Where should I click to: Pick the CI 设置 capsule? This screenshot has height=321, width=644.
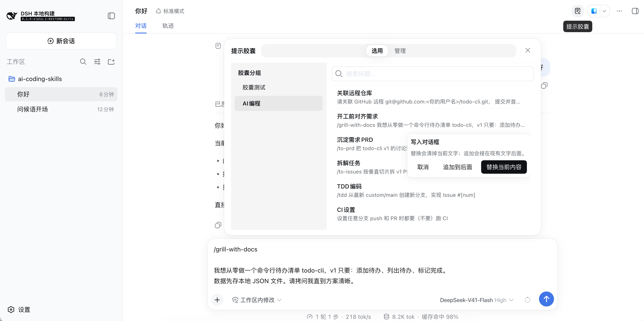[431, 214]
